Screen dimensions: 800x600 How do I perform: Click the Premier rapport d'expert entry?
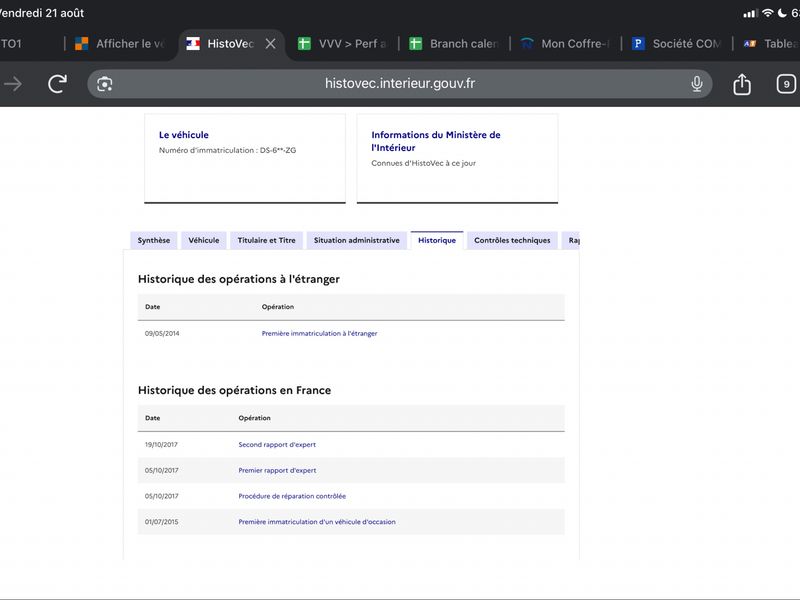click(x=277, y=470)
